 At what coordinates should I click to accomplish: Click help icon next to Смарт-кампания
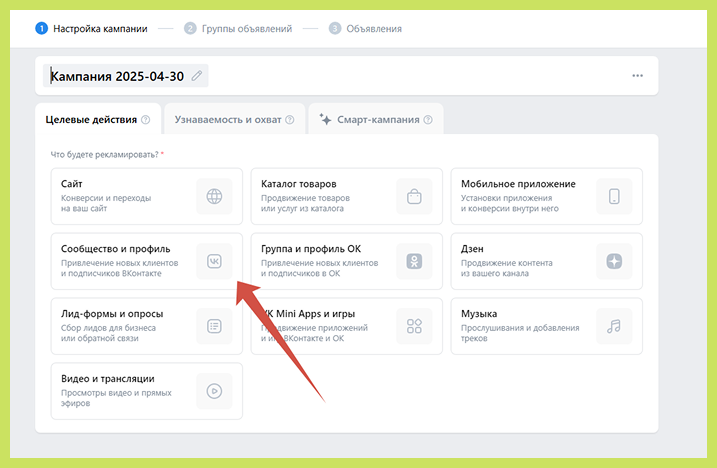pyautogui.click(x=428, y=120)
